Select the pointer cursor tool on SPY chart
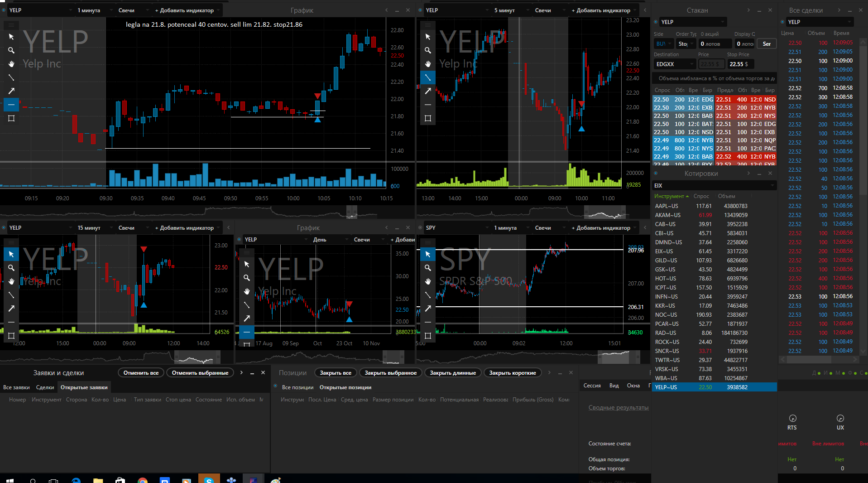868x483 pixels. tap(428, 254)
